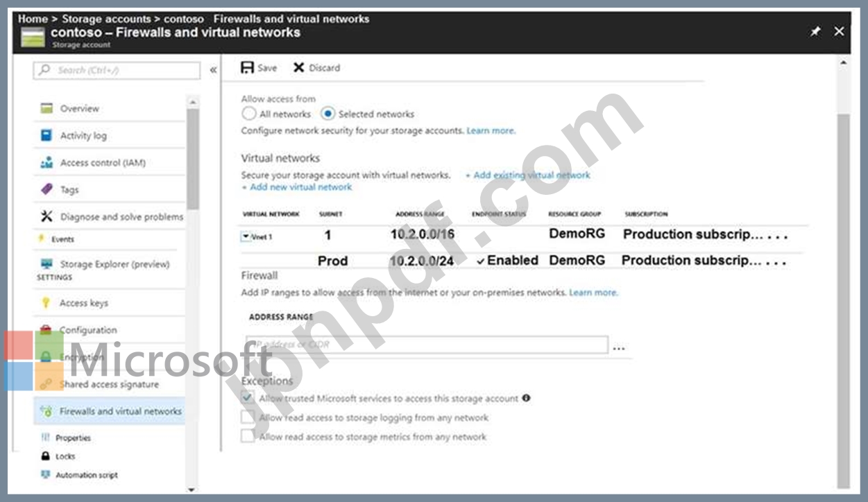Click the sidebar vertical scrollbar
868x502 pixels.
tap(192, 159)
